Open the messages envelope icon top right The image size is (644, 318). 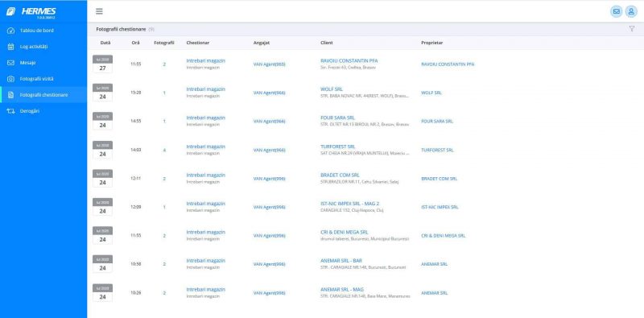(616, 11)
